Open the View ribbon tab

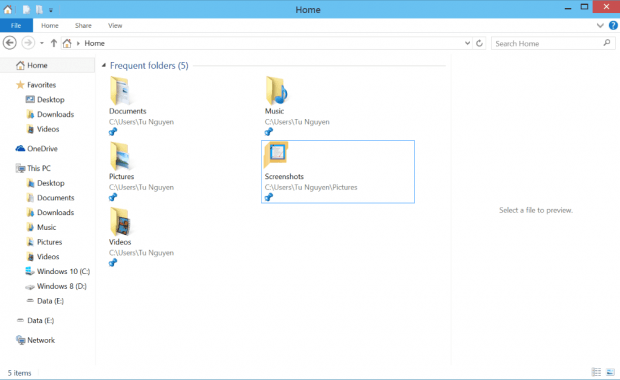pyautogui.click(x=115, y=25)
